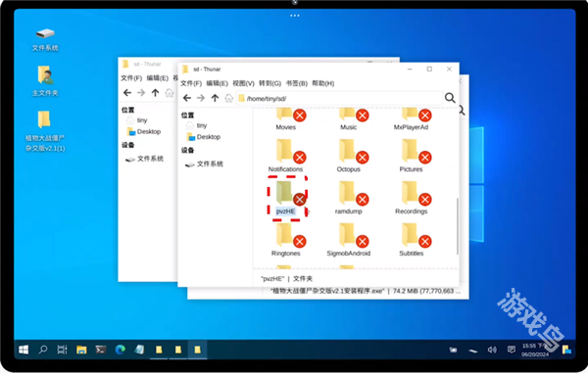588x373 pixels.
Task: Open the Windows Start menu
Action: [24, 350]
